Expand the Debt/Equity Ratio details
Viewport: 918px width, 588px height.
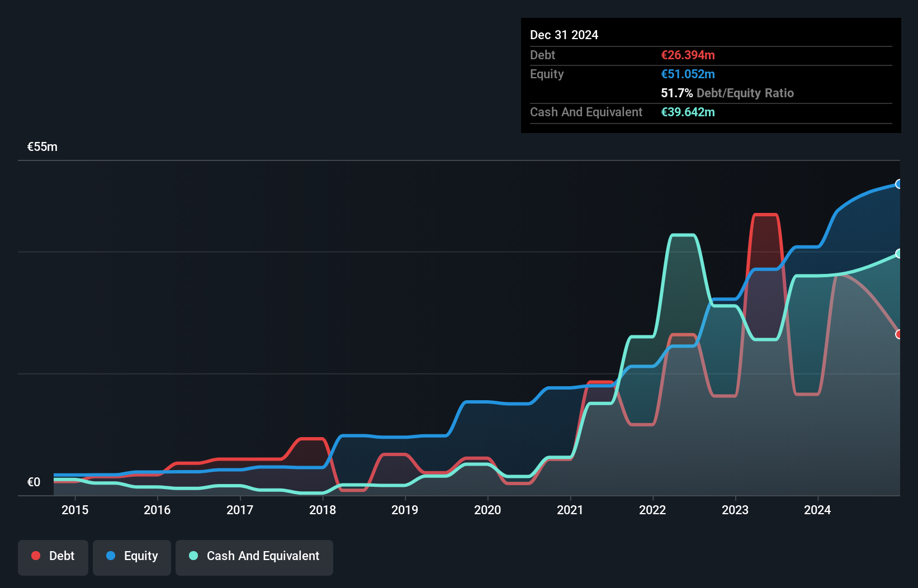coord(727,93)
